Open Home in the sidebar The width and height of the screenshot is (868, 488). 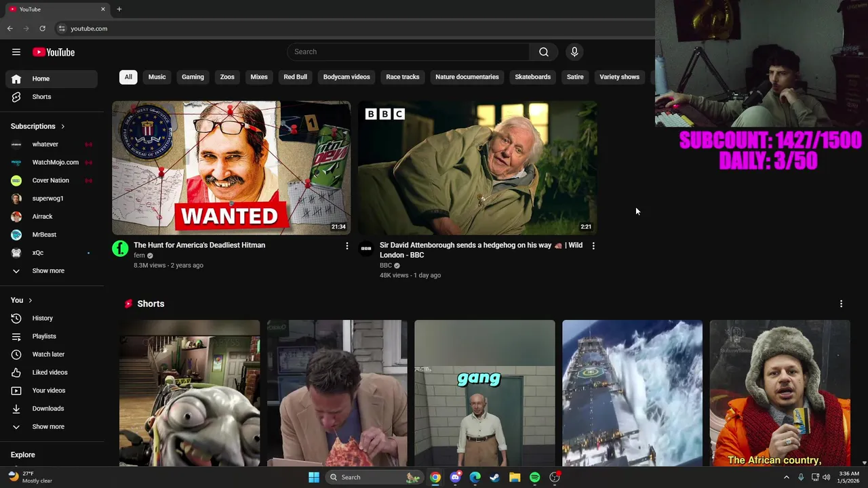pyautogui.click(x=52, y=79)
